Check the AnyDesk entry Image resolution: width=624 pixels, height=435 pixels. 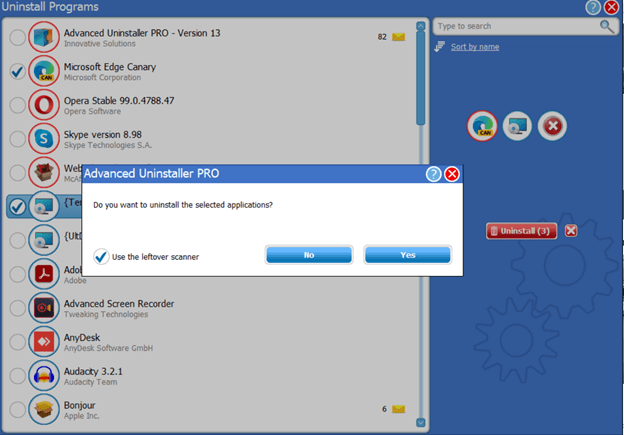18,342
